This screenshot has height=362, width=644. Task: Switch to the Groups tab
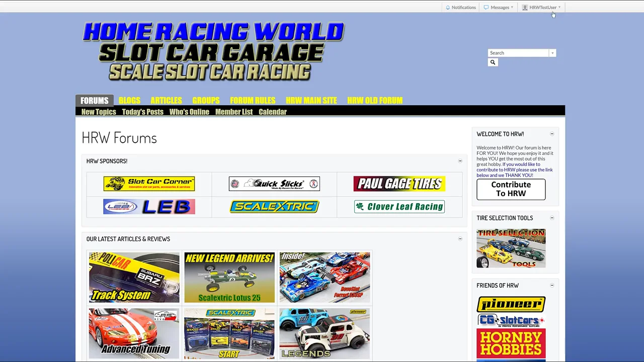pyautogui.click(x=206, y=101)
